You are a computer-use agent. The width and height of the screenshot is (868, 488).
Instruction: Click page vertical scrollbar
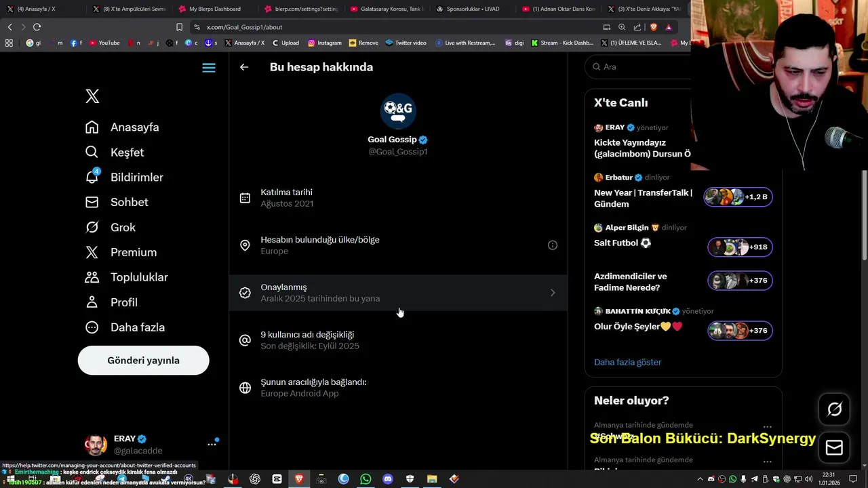click(x=864, y=216)
